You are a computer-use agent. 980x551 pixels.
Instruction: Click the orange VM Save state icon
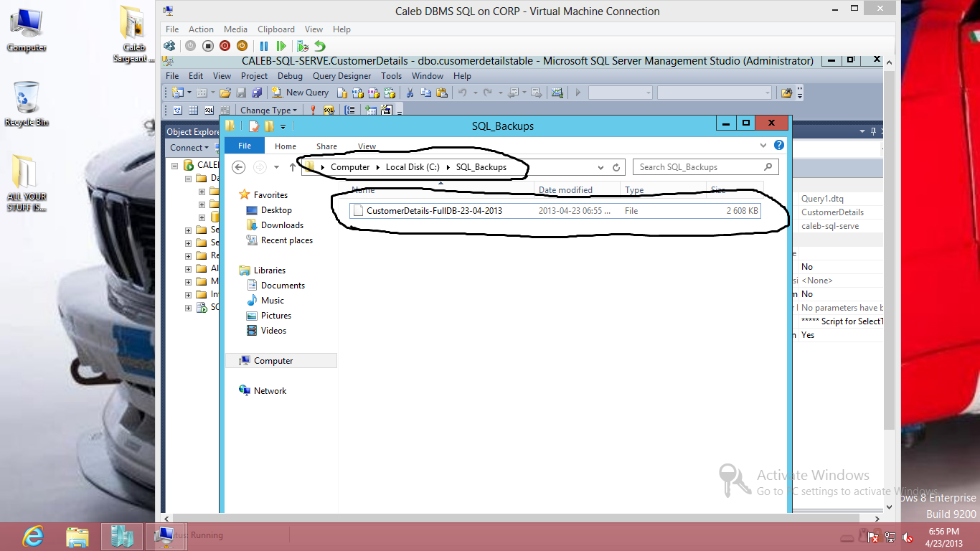(x=242, y=46)
